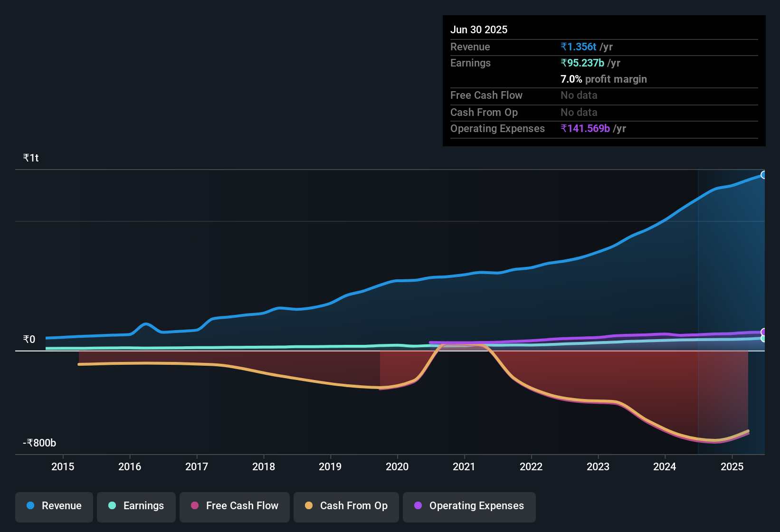Toggle the Revenue series visibility

tap(54, 506)
